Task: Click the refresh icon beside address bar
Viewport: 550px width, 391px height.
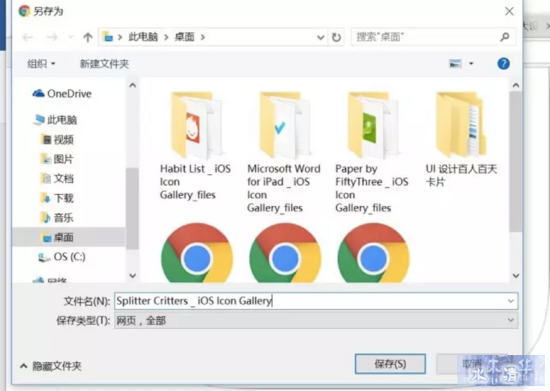Action: tap(336, 37)
